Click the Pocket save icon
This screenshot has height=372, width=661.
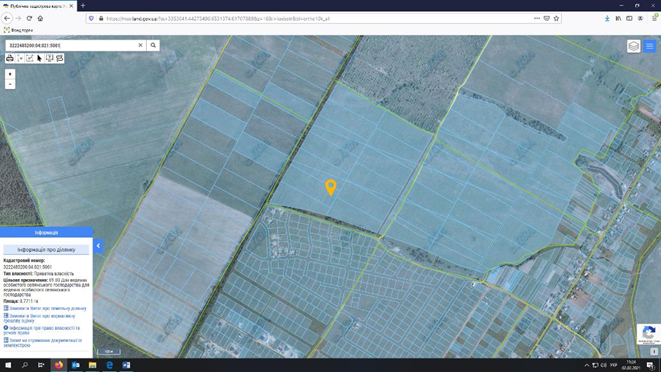[x=547, y=19]
